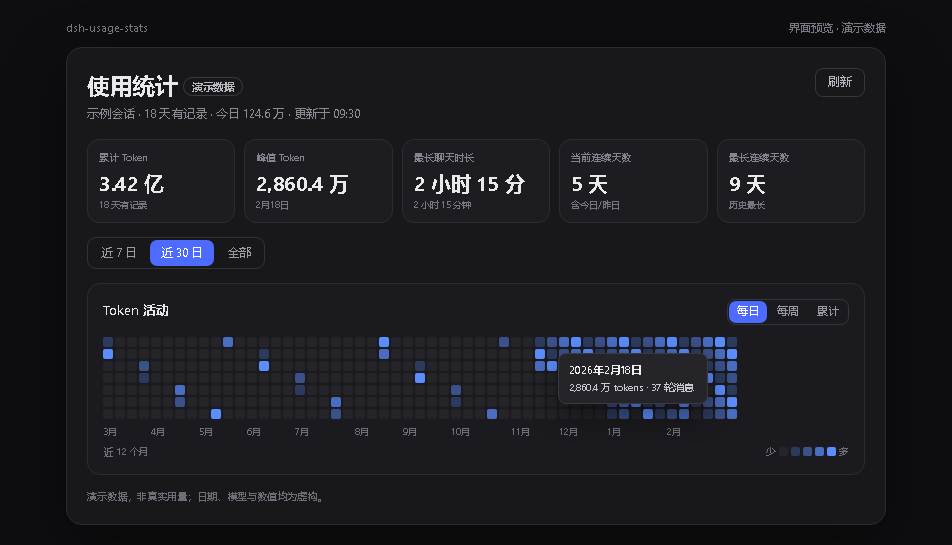Click the 2 小时 15 分 value
Screen dimensions: 952x545
(x=469, y=184)
